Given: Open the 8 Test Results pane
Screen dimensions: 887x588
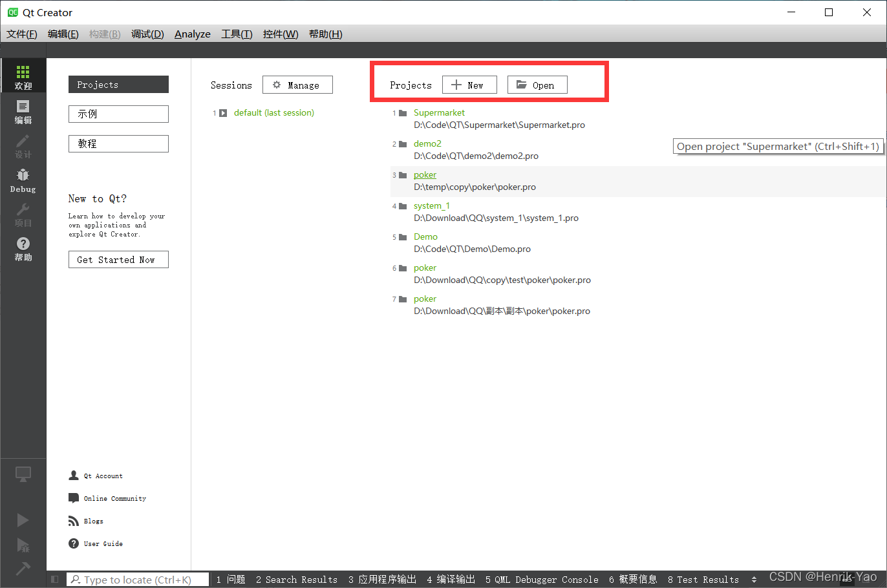Looking at the screenshot, I should [x=703, y=580].
